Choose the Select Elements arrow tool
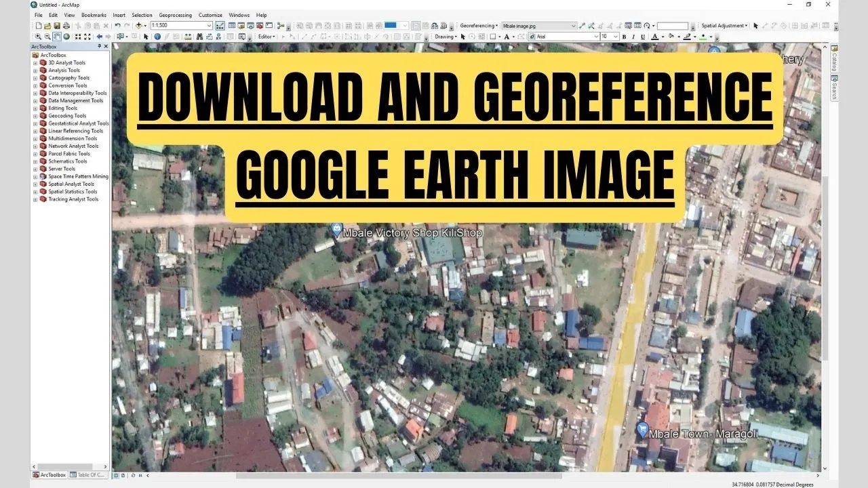Viewport: 868px width, 488px height. (x=146, y=36)
